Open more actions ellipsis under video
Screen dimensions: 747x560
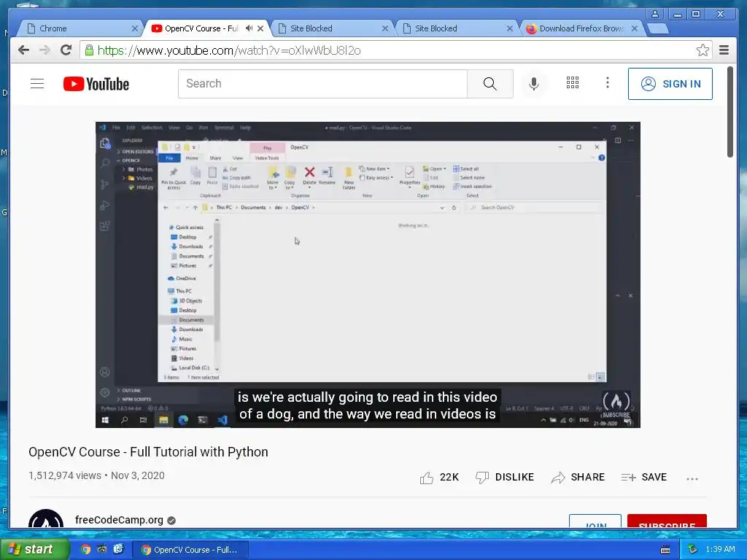pyautogui.click(x=692, y=478)
